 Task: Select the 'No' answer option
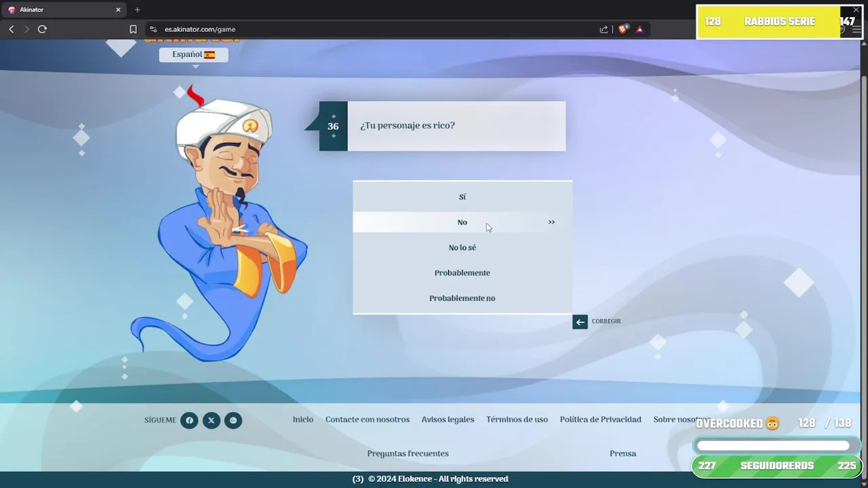coord(462,222)
